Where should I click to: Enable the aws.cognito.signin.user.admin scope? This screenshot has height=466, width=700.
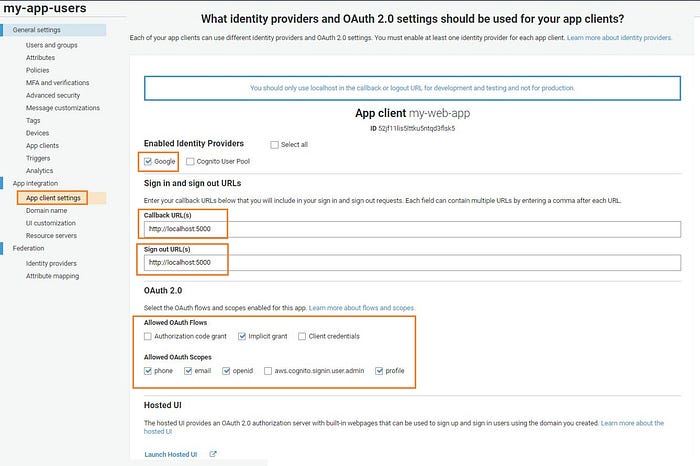(268, 371)
